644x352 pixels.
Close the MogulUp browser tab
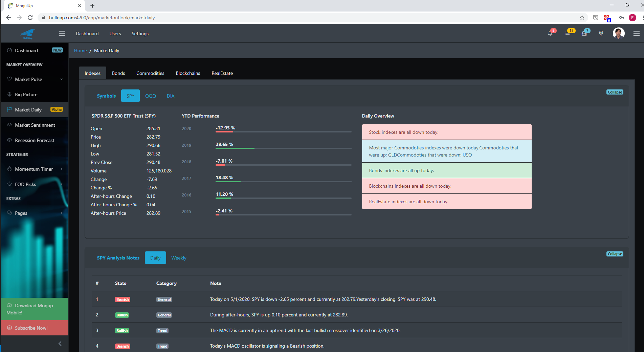point(80,6)
